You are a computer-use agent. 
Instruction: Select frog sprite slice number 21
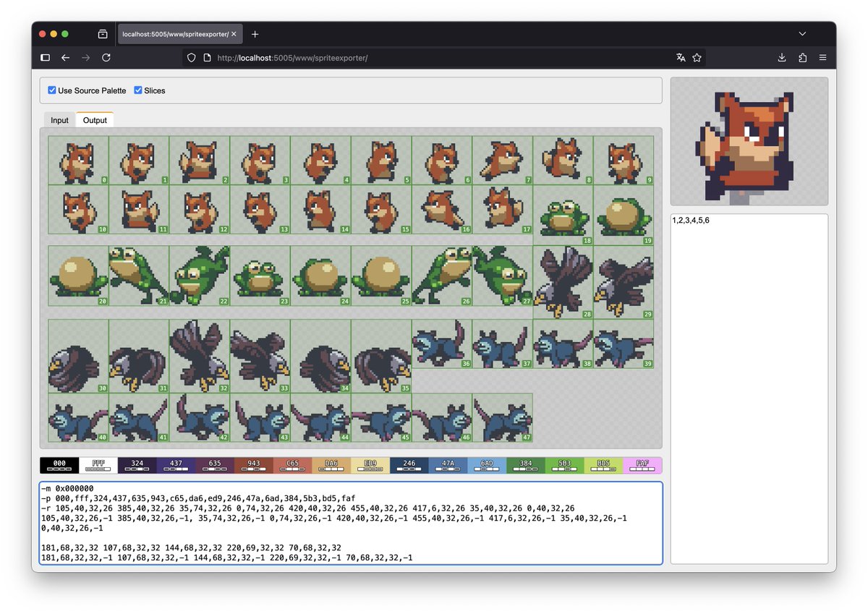click(139, 276)
